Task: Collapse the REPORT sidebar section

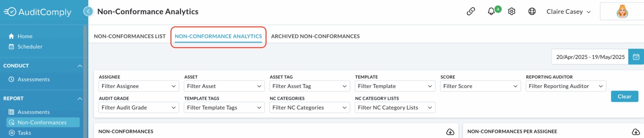Action: 80,98
